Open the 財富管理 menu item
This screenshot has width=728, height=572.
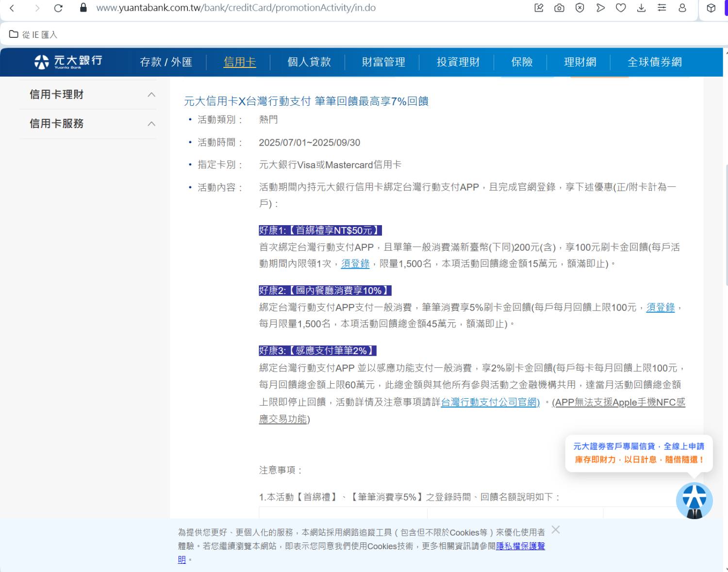[383, 62]
